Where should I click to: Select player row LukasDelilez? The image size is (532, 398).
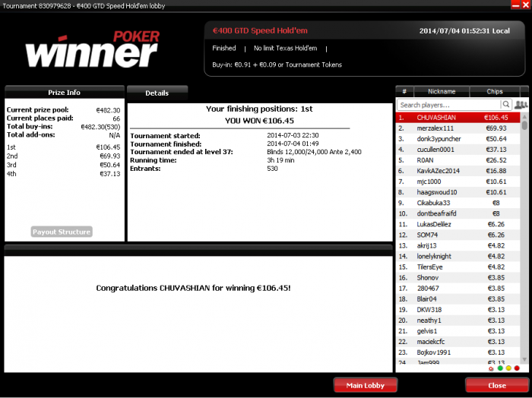coord(458,224)
